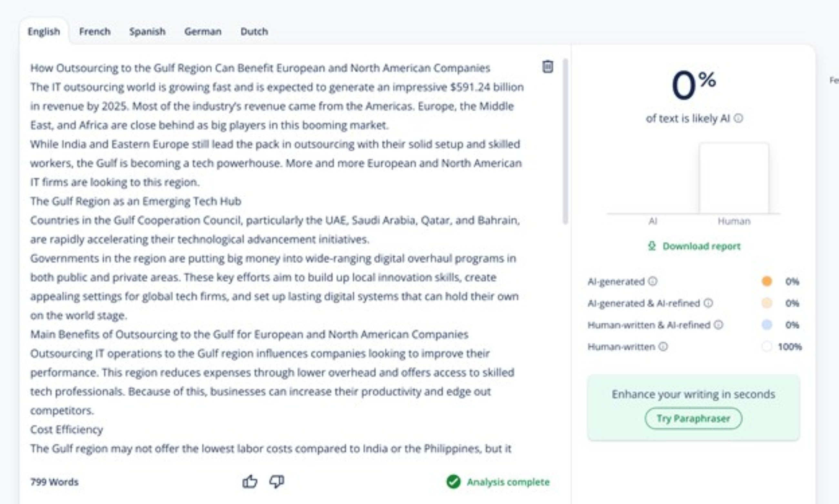839x504 pixels.
Task: Click the Human bar in the chart
Action: (734, 178)
